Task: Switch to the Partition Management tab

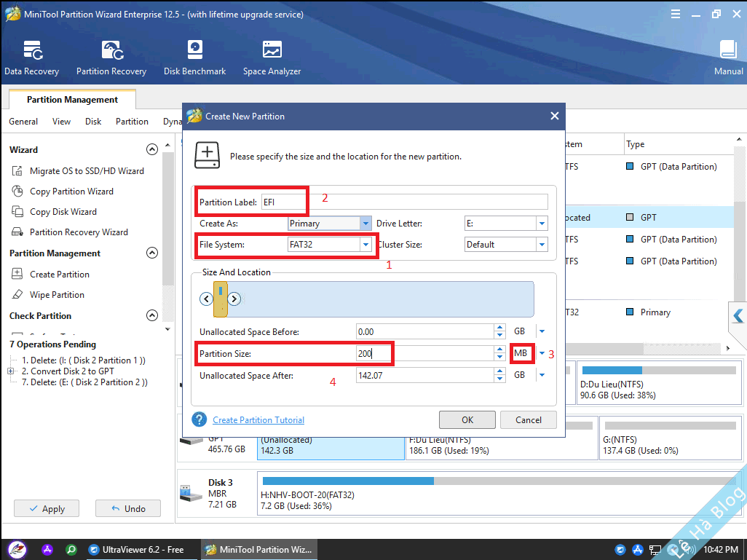Action: (x=72, y=100)
